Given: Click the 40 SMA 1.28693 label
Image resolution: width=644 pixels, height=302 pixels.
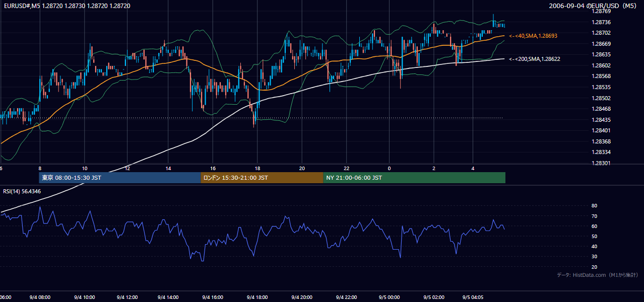Looking at the screenshot, I should [533, 36].
